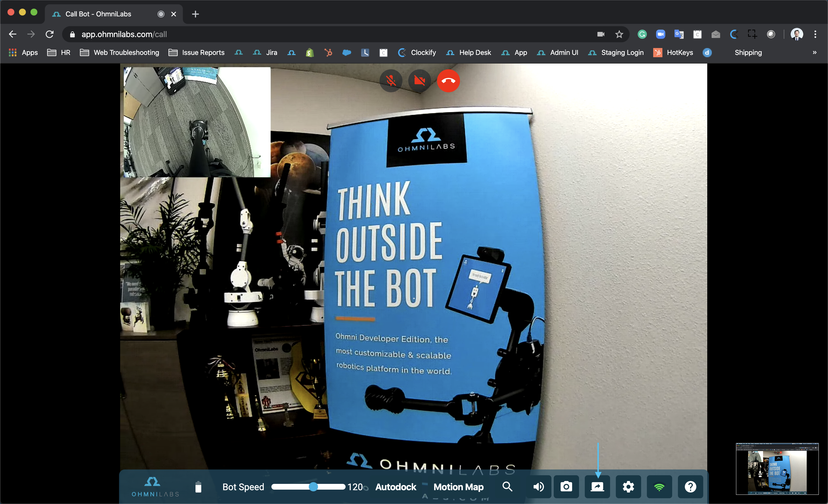Image resolution: width=828 pixels, height=504 pixels.
Task: Open the App bookmark
Action: 514,53
